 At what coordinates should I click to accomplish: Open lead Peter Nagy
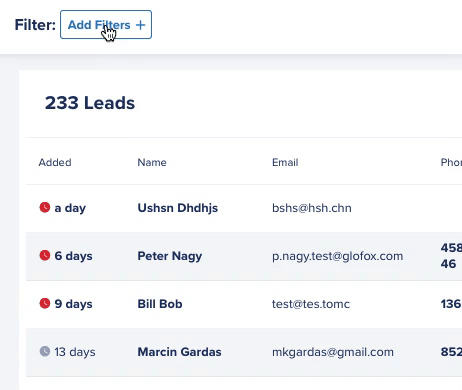[x=170, y=256]
